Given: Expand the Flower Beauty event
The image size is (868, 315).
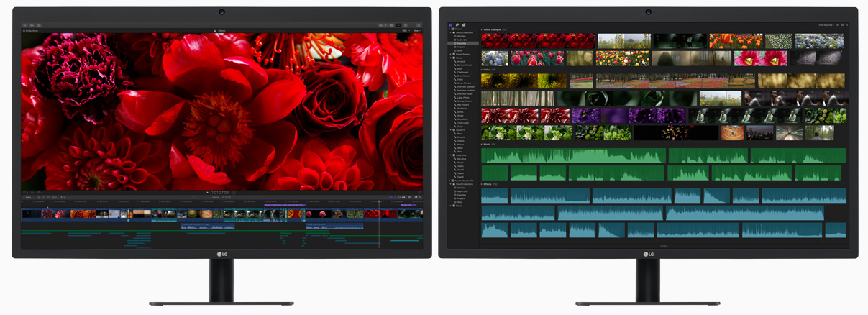Looking at the screenshot, I should 451,55.
